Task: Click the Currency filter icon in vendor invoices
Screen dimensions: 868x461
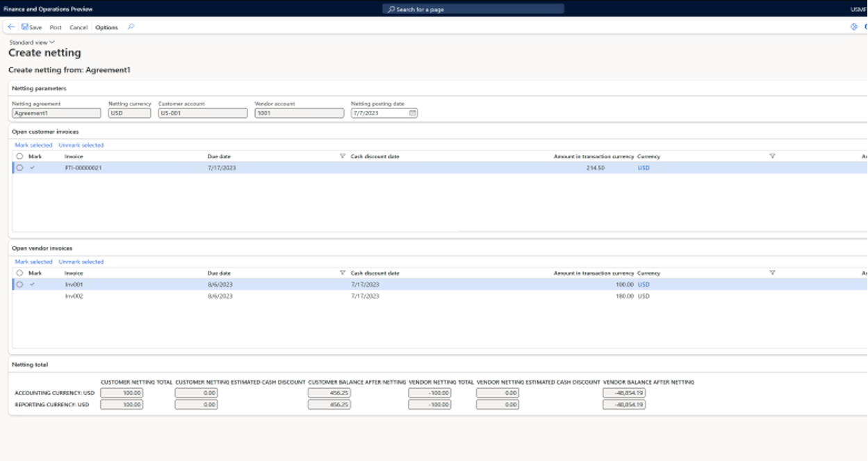Action: [772, 273]
